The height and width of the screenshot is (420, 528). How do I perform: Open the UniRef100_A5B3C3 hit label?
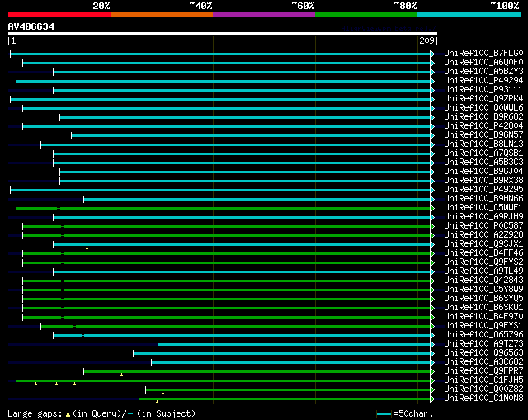click(483, 163)
